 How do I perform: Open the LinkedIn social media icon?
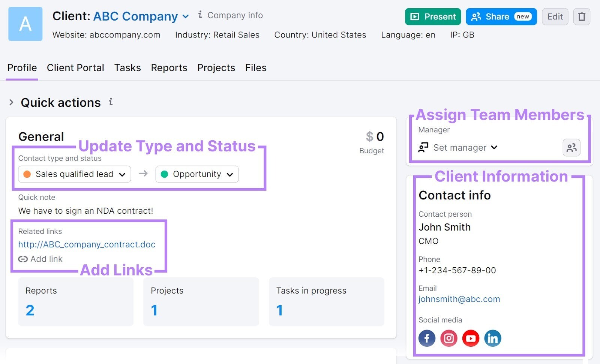point(492,339)
